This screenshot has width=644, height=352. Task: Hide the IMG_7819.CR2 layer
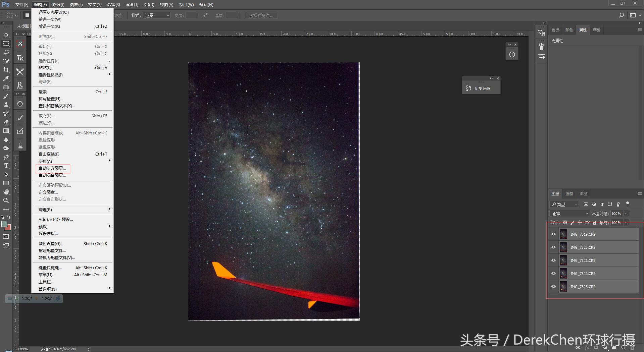pos(553,234)
